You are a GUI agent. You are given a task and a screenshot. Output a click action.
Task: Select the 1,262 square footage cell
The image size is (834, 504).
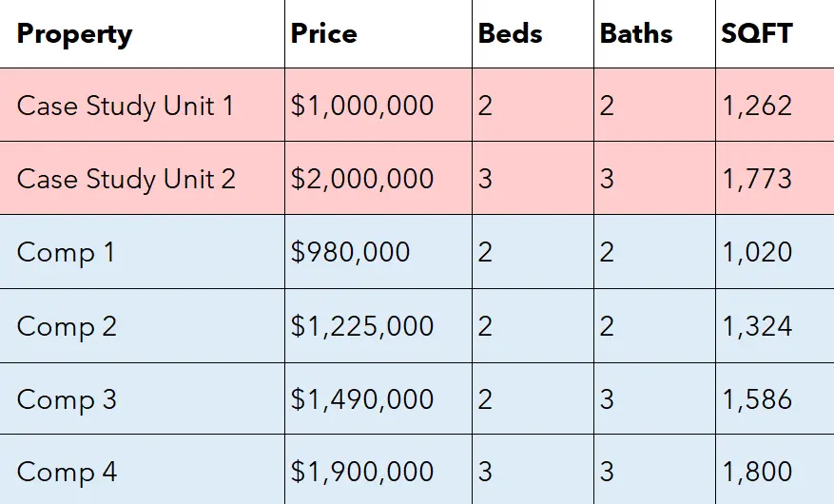pyautogui.click(x=757, y=106)
